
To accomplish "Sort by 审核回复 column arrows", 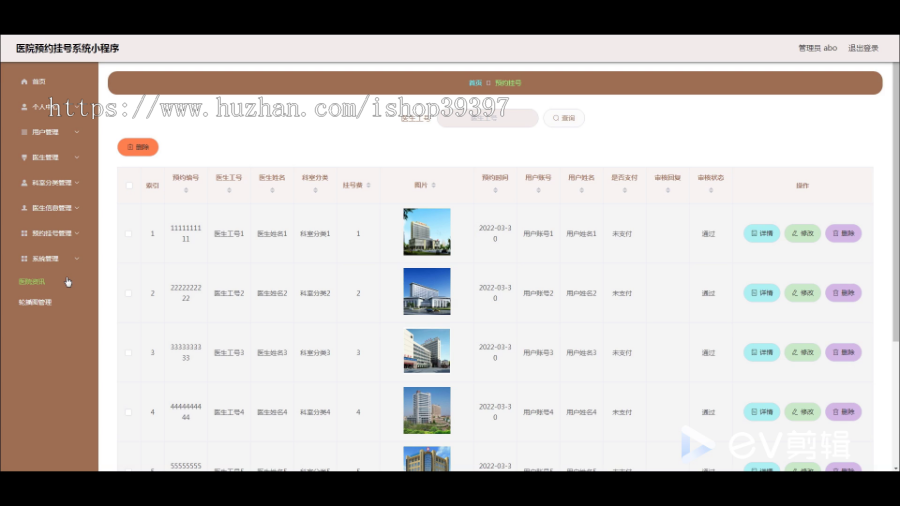I will tap(668, 190).
